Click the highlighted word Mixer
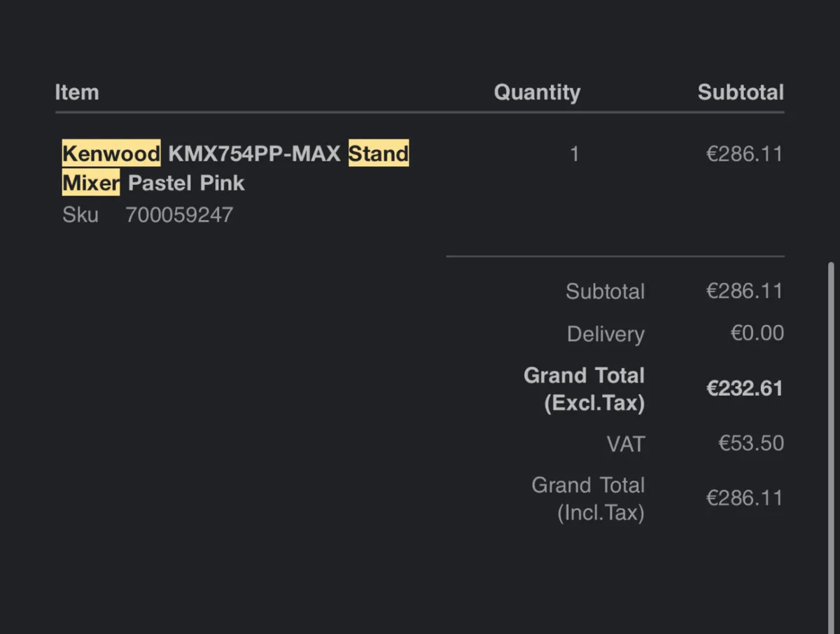Image resolution: width=840 pixels, height=634 pixels. pos(91,183)
